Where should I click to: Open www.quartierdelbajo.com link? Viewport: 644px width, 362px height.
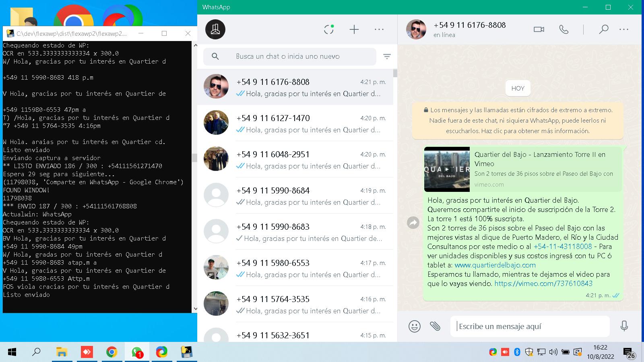495,265
